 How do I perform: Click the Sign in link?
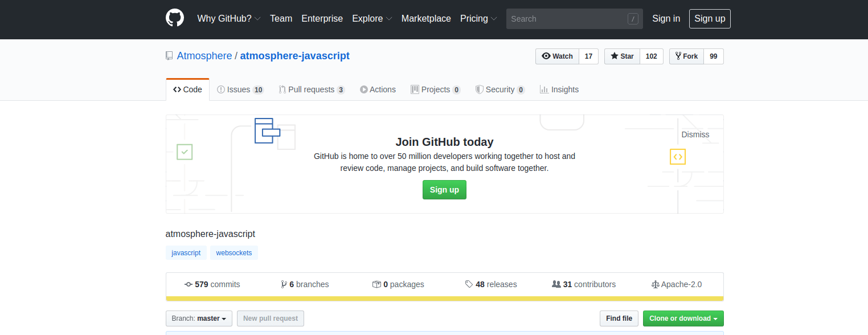tap(666, 18)
